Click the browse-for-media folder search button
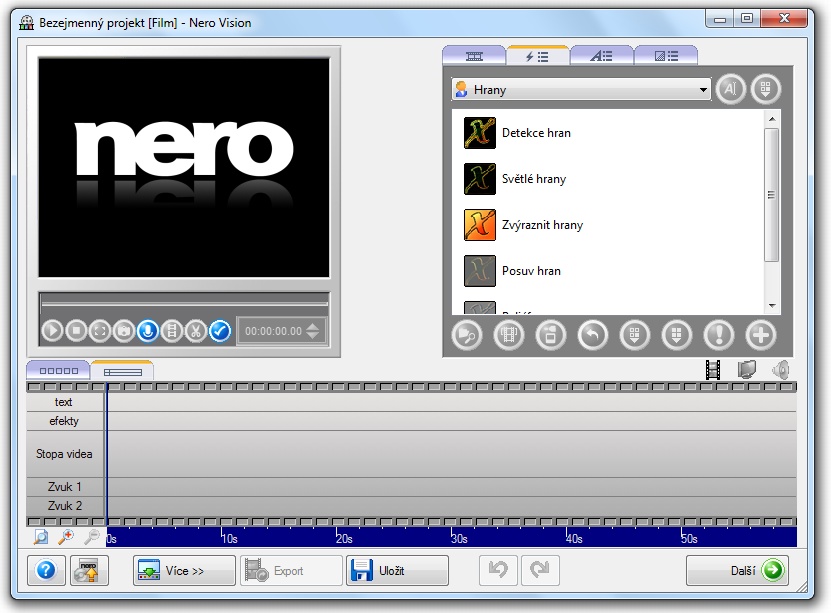831x613 pixels. (x=467, y=335)
